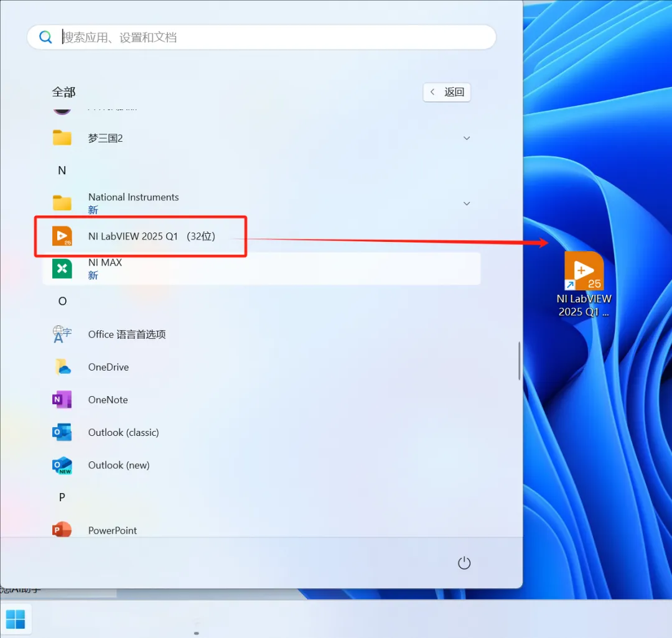
Task: Jump to letter O section header
Action: 62,302
